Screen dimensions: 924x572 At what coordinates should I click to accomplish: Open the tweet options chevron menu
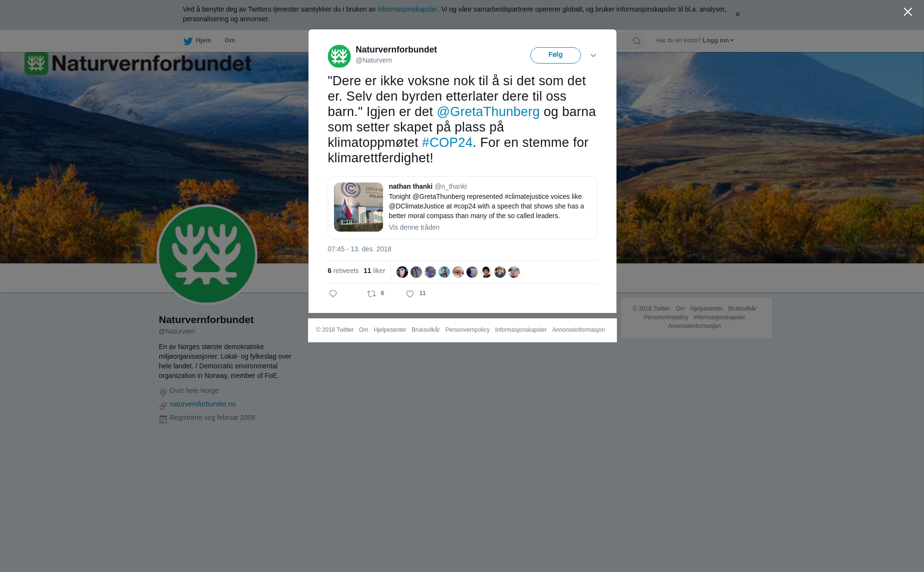click(593, 55)
